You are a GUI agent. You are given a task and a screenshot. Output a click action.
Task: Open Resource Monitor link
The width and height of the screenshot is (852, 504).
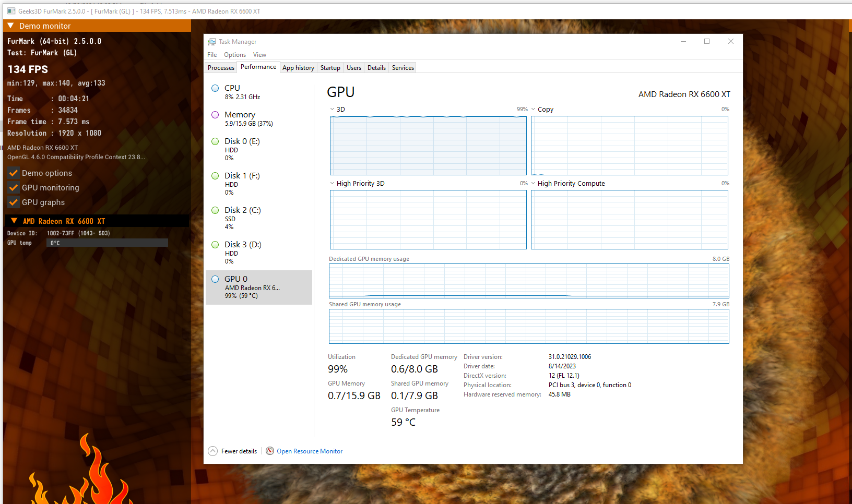coord(310,451)
